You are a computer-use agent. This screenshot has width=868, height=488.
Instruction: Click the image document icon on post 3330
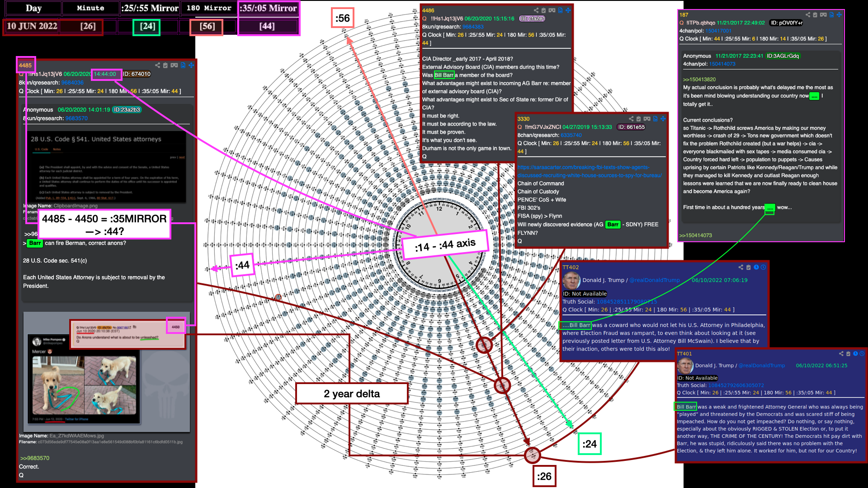(656, 119)
